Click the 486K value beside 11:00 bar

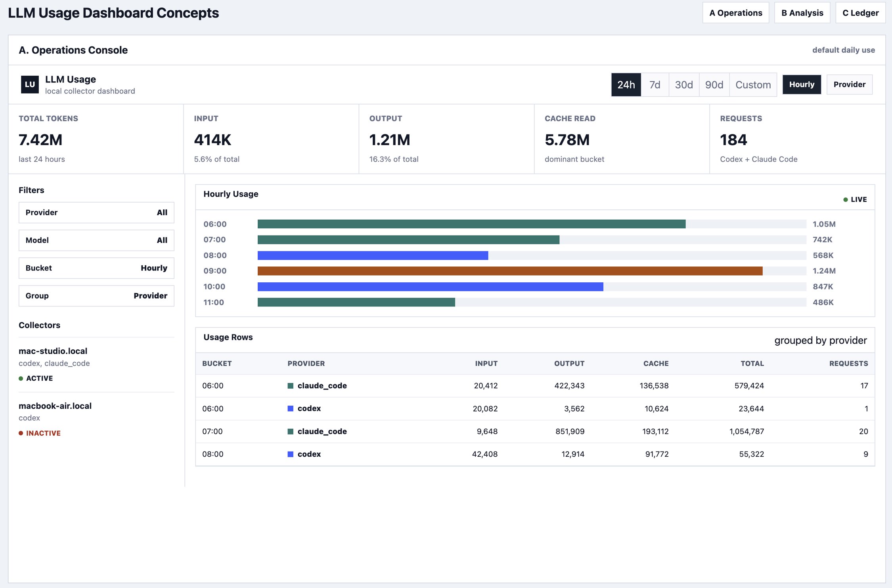click(823, 302)
